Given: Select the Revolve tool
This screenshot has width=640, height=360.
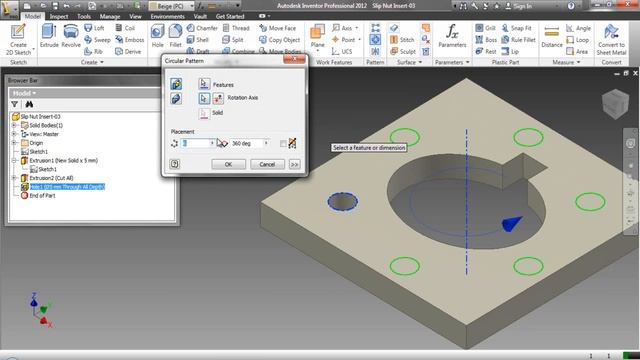Looking at the screenshot, I should click(x=71, y=37).
